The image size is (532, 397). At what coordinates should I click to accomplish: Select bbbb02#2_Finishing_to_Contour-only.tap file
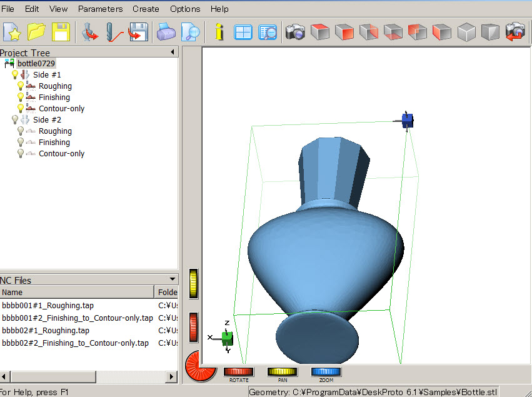pyautogui.click(x=75, y=343)
